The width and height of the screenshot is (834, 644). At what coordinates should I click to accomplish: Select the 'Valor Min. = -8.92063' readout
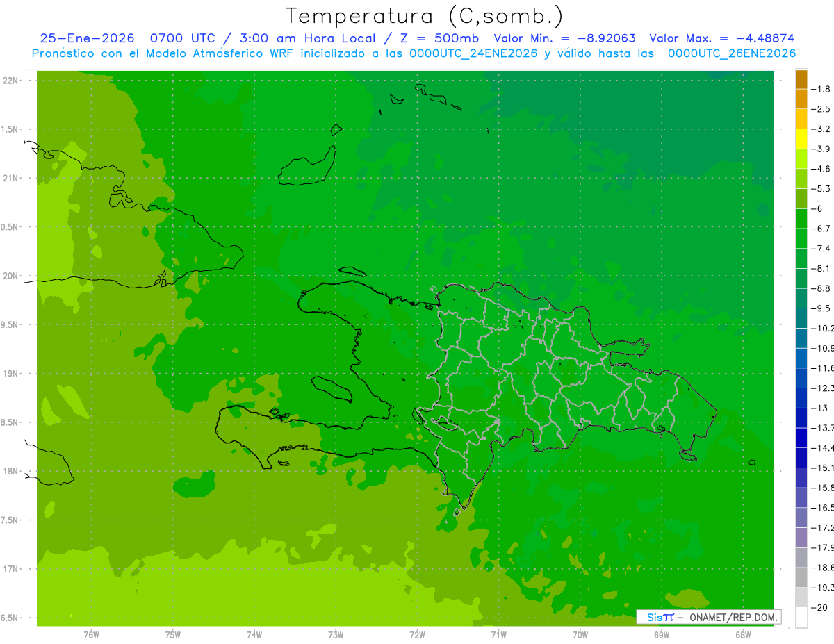[564, 38]
